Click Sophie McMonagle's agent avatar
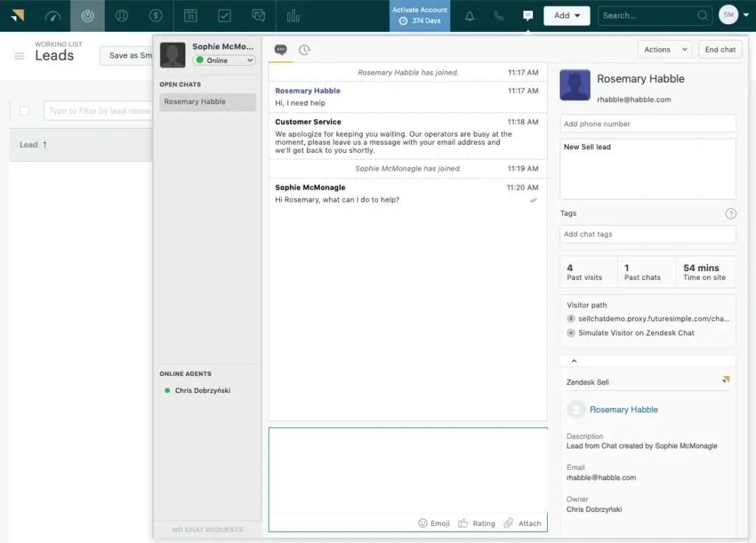The height and width of the screenshot is (543, 756). point(173,55)
